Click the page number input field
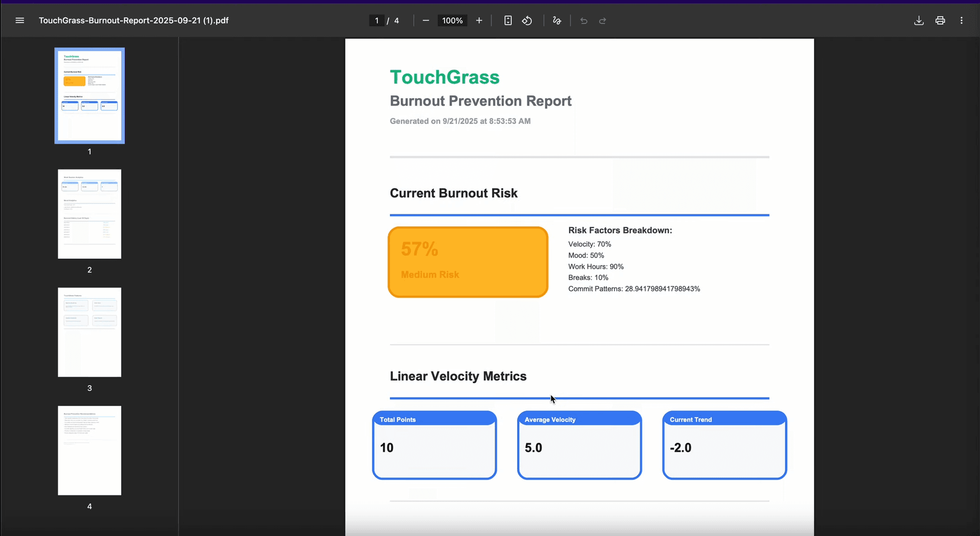The image size is (980, 536). click(377, 21)
